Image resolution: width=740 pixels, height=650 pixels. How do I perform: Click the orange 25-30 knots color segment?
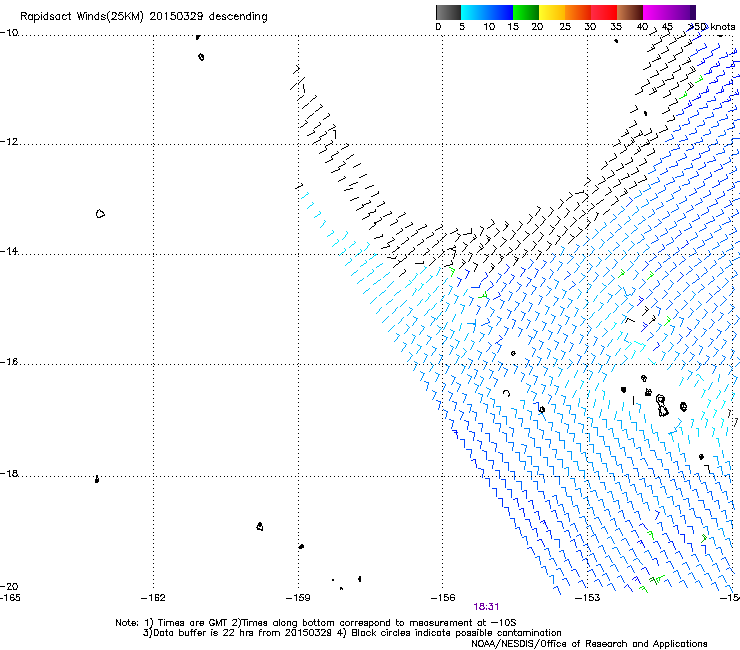pos(578,12)
